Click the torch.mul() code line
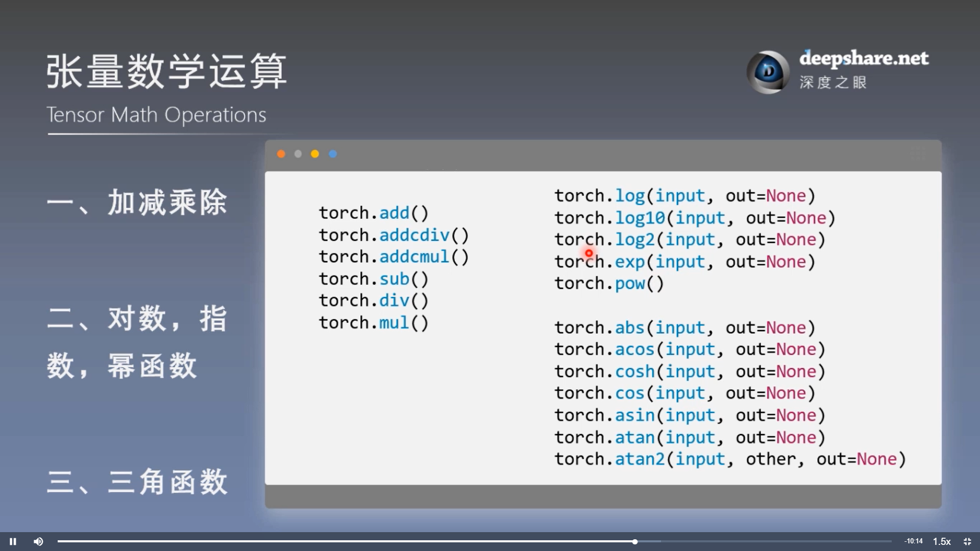 point(374,323)
